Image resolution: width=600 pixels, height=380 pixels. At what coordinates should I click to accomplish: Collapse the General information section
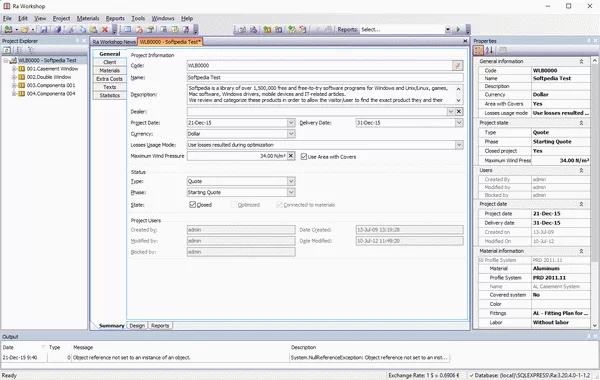581,61
